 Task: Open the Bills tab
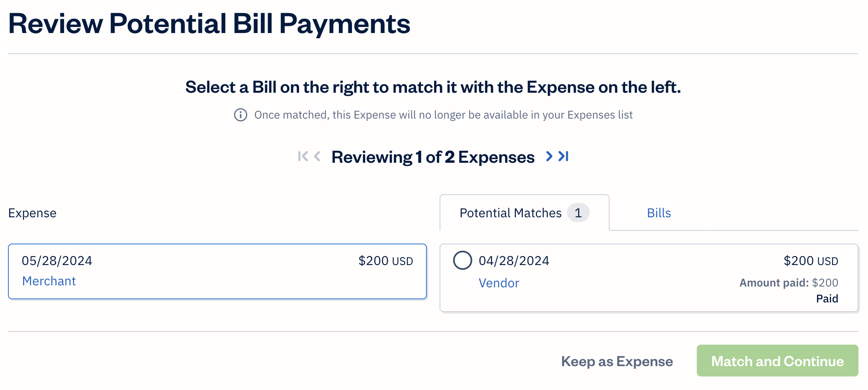click(x=659, y=213)
